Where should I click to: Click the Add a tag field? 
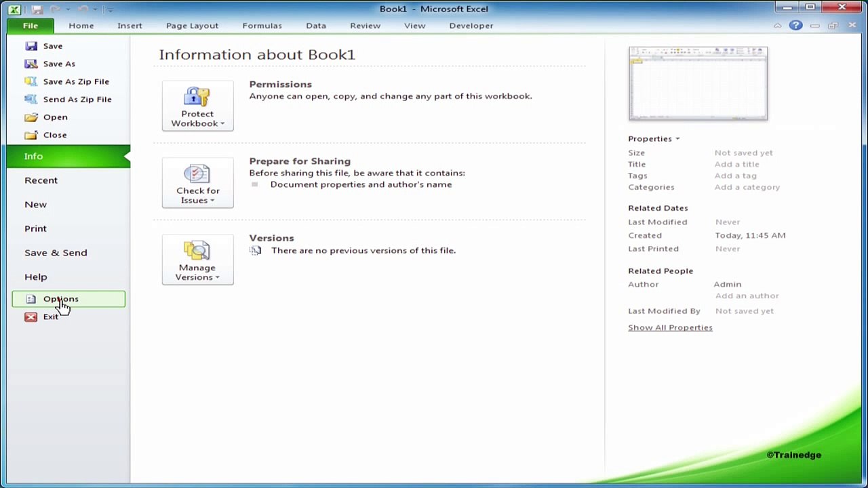(735, 176)
